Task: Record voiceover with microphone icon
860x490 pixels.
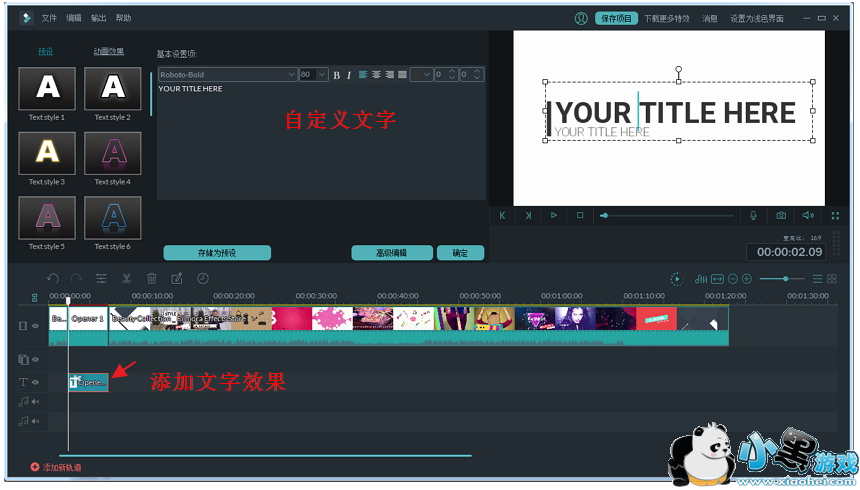Action: (754, 216)
